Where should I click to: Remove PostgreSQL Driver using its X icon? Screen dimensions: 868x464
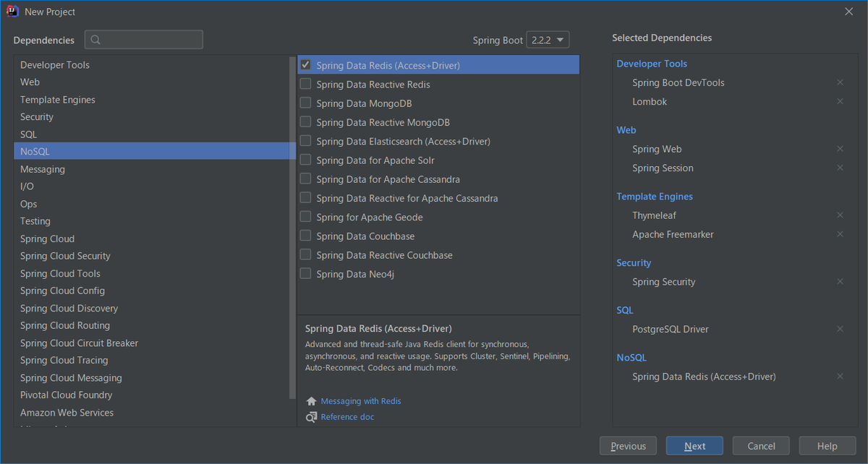click(x=840, y=329)
